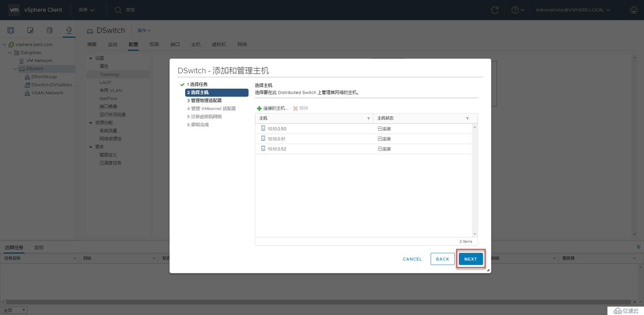The image size is (644, 315).
Task: Click host list vertical scrollbar
Action: tap(475, 180)
